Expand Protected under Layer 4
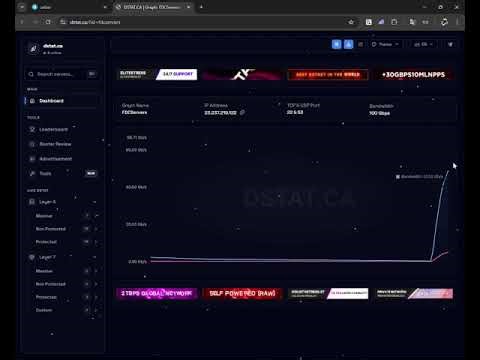This screenshot has height=360, width=480. (x=96, y=242)
